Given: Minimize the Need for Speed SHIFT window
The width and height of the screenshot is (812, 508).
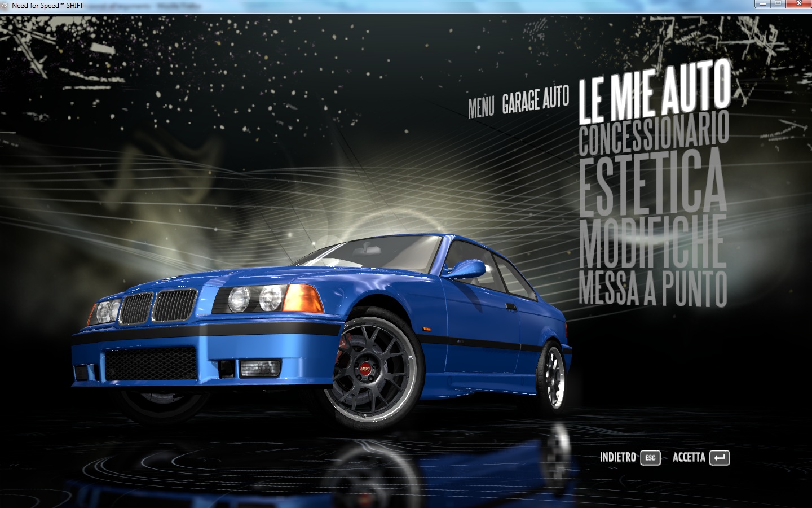Looking at the screenshot, I should [764, 4].
